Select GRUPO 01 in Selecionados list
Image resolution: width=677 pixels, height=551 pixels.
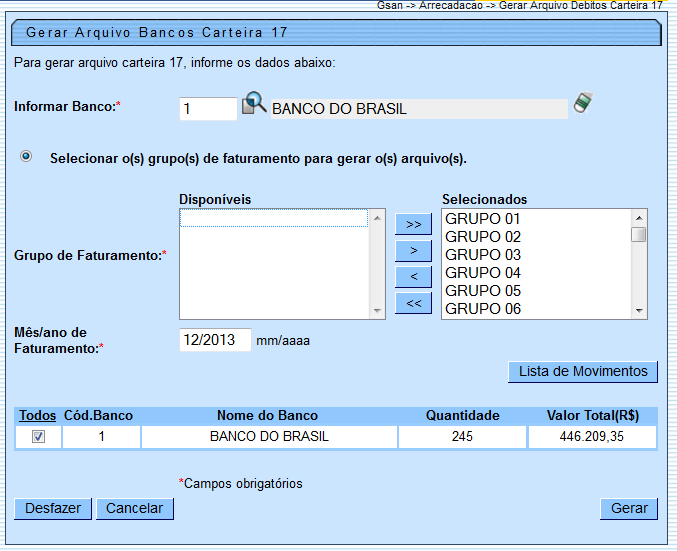[483, 219]
